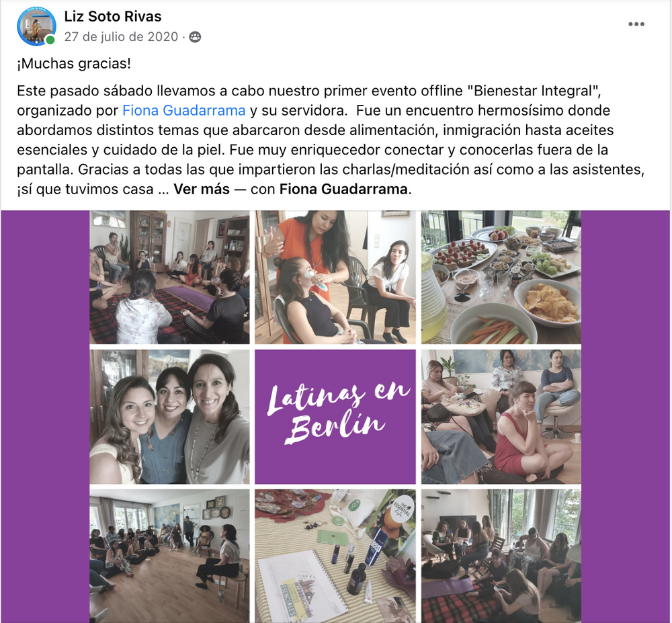Click the purple collage border area

(x=45, y=417)
